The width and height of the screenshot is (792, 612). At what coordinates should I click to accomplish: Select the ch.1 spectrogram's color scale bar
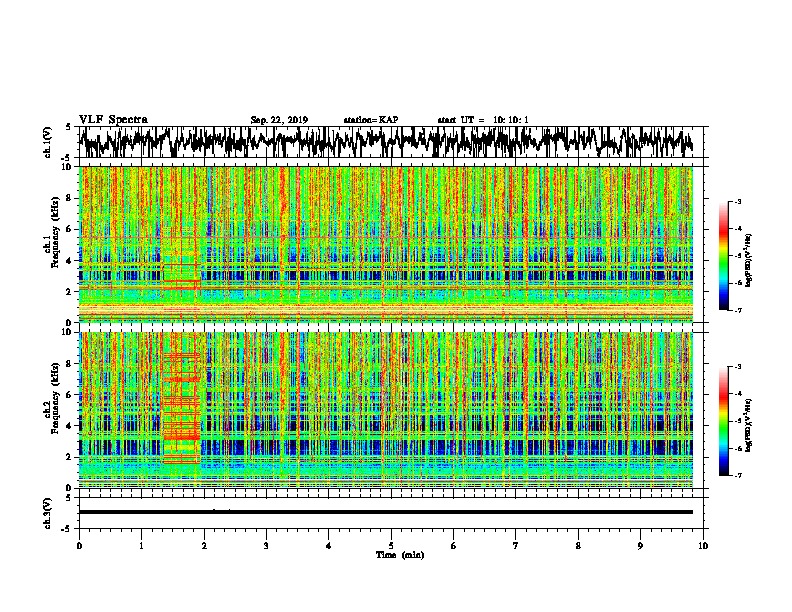723,256
